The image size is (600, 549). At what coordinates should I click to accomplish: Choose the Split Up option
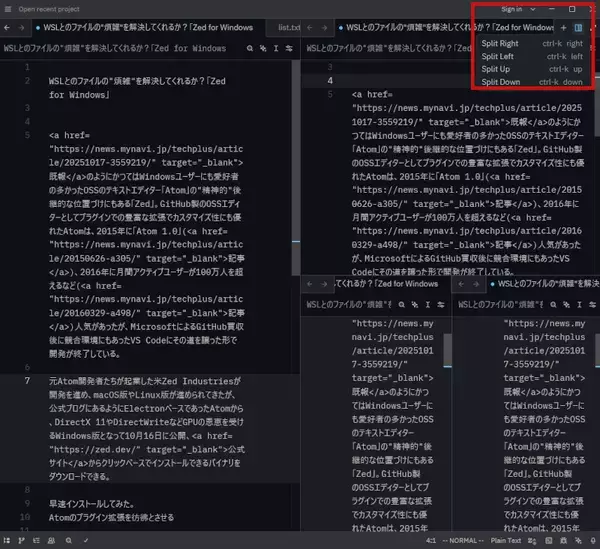(496, 69)
